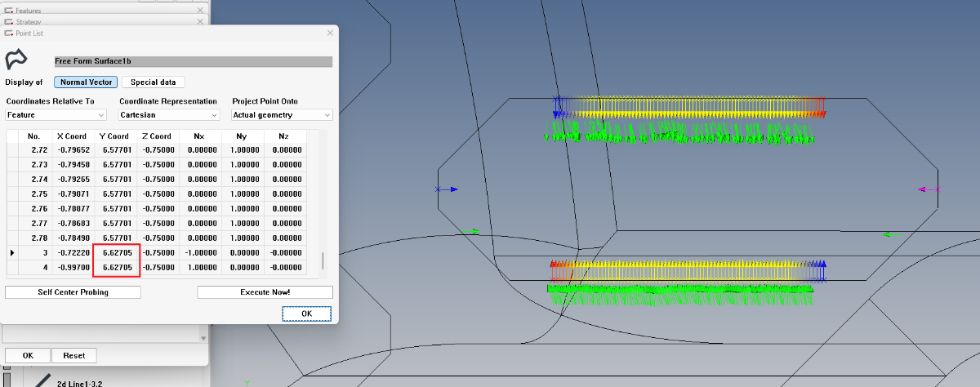The height and width of the screenshot is (387, 980).
Task: Open the Project Point Onto dropdown
Action: point(283,115)
